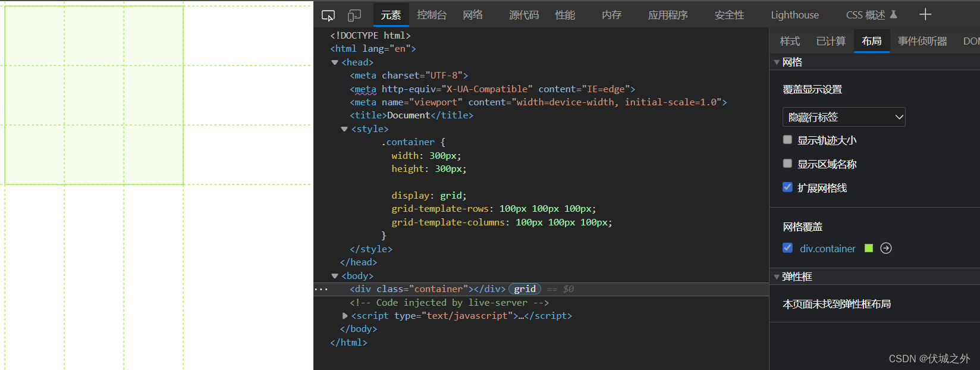
Task: Open the 网络 tab
Action: click(x=473, y=15)
